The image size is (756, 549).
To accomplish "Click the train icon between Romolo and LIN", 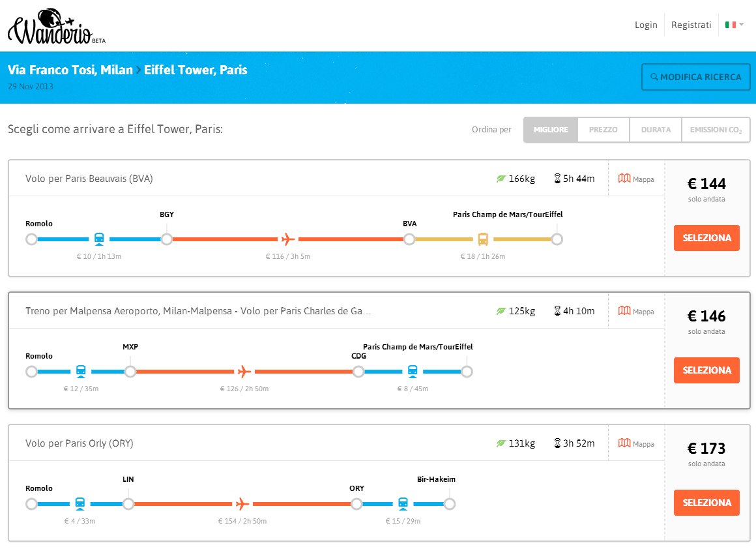I will tap(80, 503).
